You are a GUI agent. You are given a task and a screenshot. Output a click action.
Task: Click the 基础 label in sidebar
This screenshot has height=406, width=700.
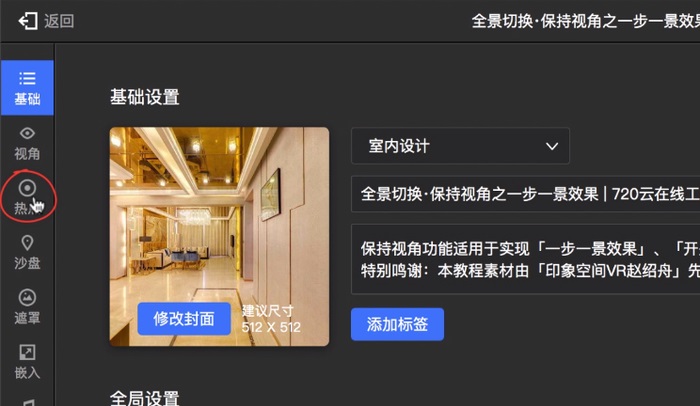(x=27, y=99)
